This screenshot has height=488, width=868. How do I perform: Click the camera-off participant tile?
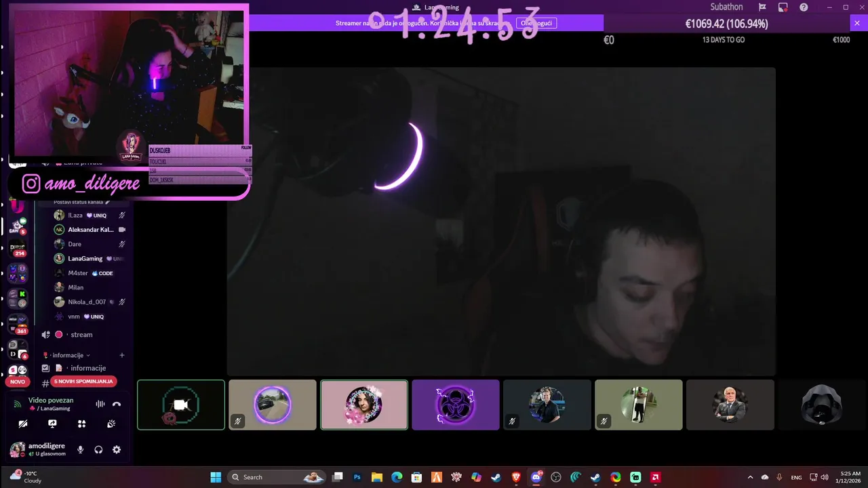(181, 405)
